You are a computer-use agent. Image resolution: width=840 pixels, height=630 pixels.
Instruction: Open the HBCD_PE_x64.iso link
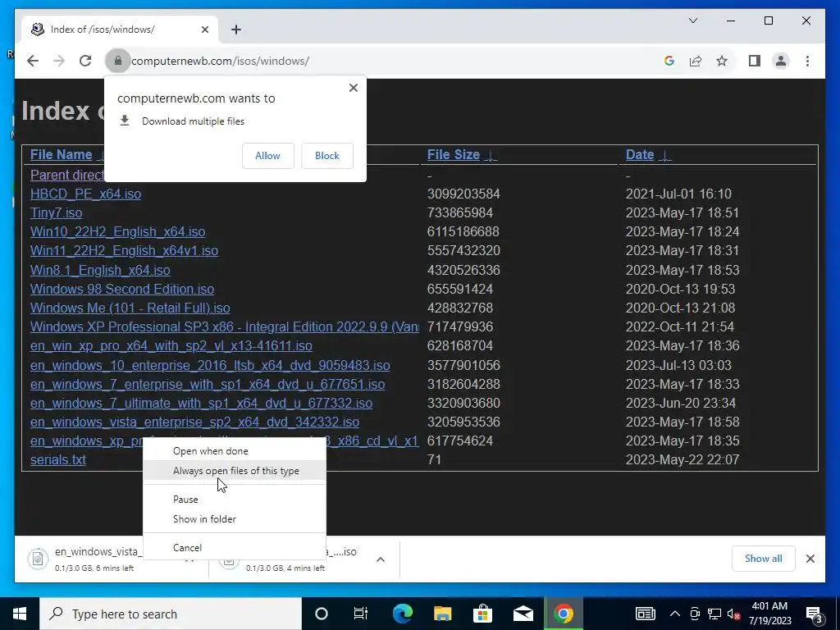pyautogui.click(x=85, y=194)
